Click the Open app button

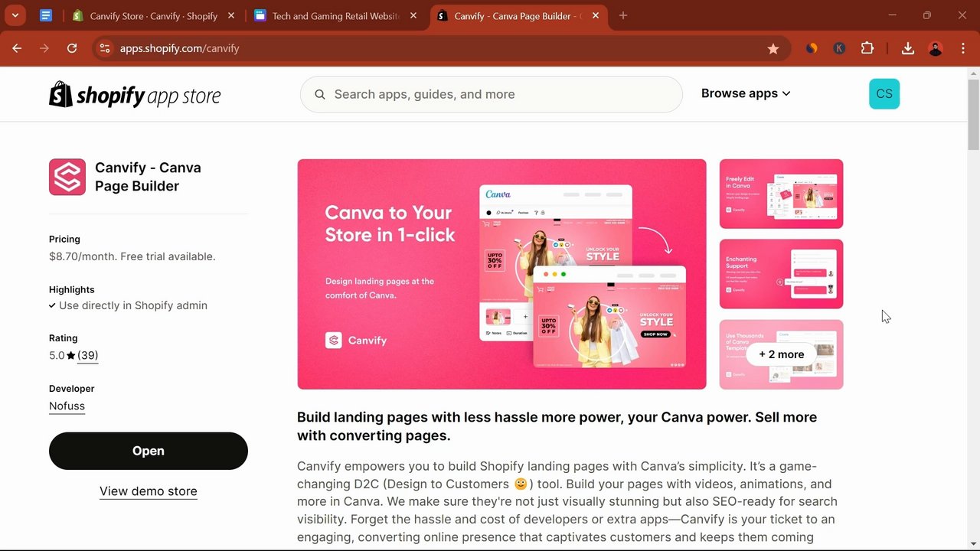(x=149, y=451)
